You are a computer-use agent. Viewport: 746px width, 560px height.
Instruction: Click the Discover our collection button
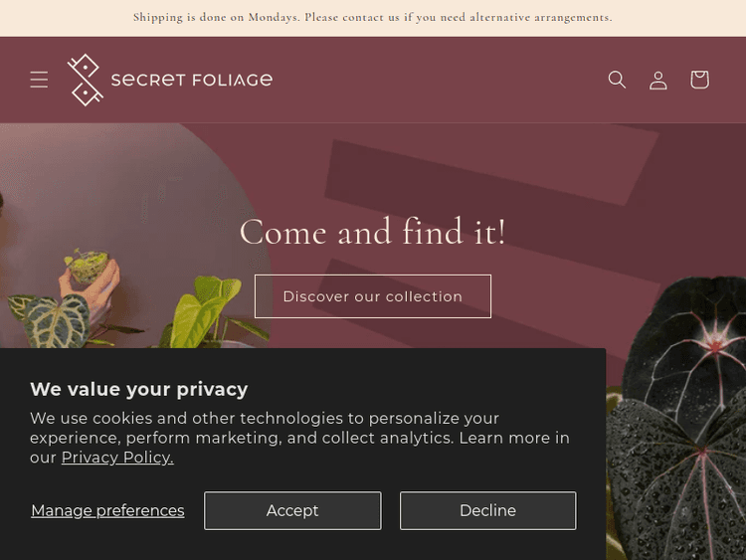click(373, 296)
